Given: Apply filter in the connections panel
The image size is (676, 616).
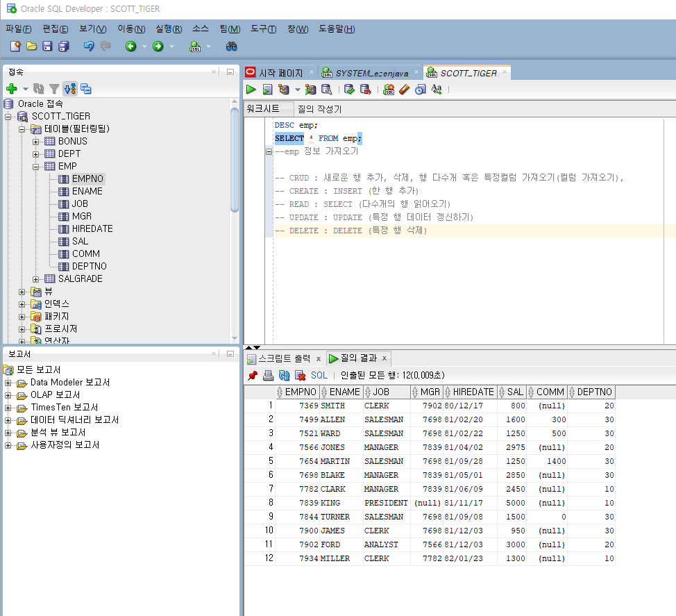Looking at the screenshot, I should click(54, 89).
